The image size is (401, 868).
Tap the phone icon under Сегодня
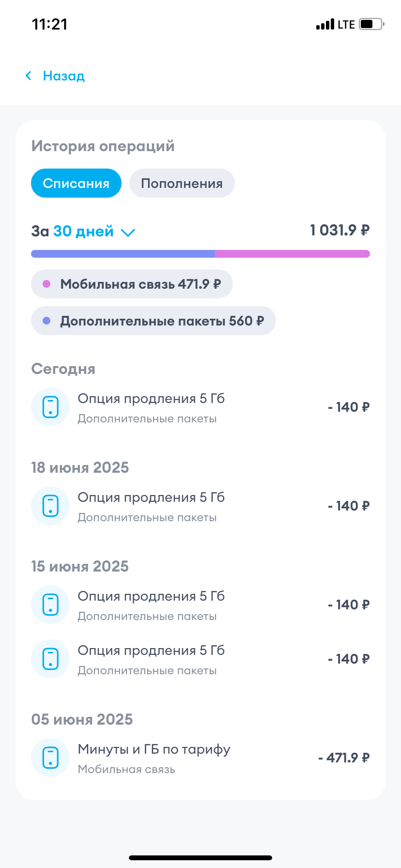click(x=50, y=407)
